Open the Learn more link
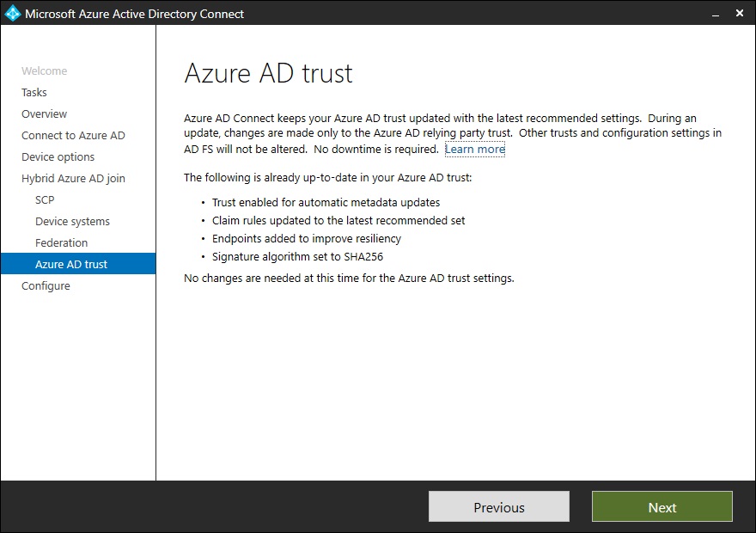This screenshot has width=756, height=533. 475,149
